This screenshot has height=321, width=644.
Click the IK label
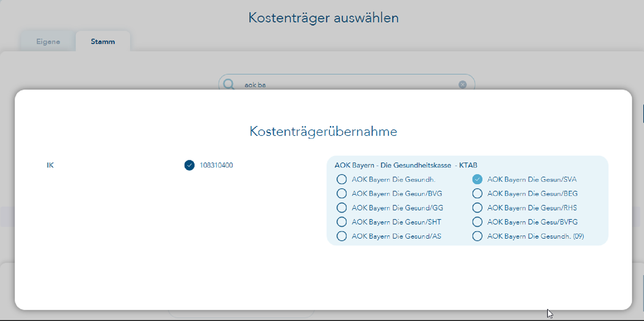[50, 166]
